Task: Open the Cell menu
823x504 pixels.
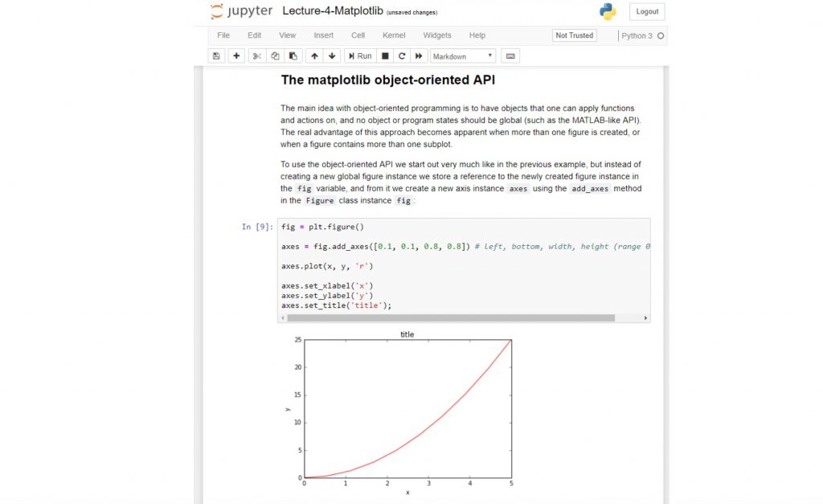Action: (358, 35)
